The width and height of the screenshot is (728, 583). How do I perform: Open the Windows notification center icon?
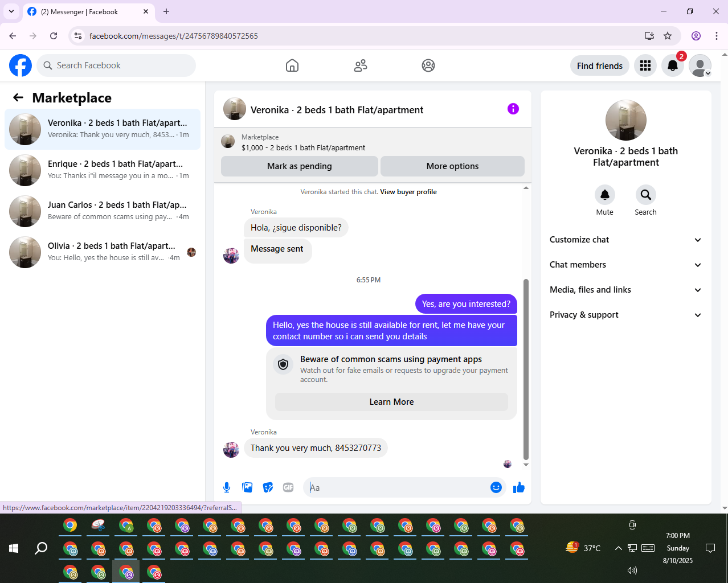point(710,548)
